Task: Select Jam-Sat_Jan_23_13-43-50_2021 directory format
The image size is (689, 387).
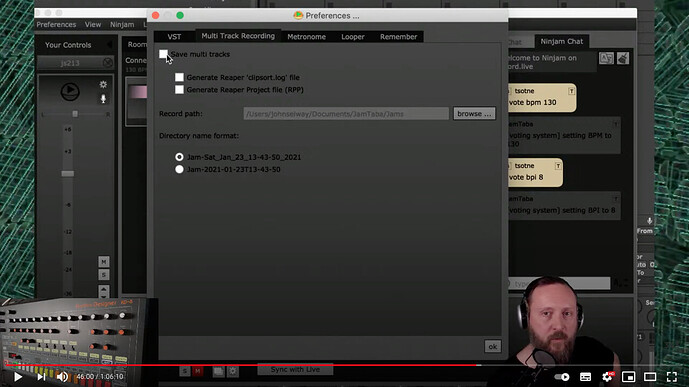Action: 179,157
